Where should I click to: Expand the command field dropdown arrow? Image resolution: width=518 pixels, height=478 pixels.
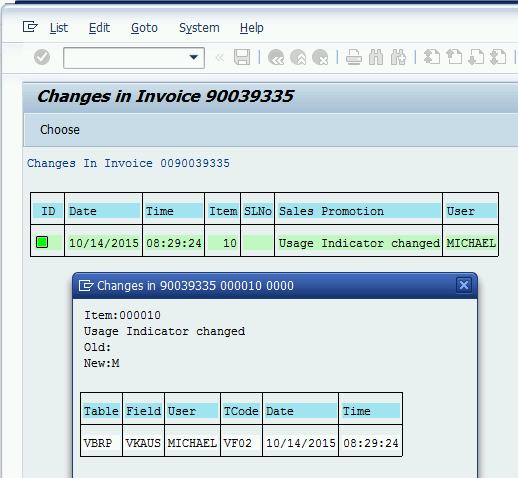pyautogui.click(x=193, y=57)
